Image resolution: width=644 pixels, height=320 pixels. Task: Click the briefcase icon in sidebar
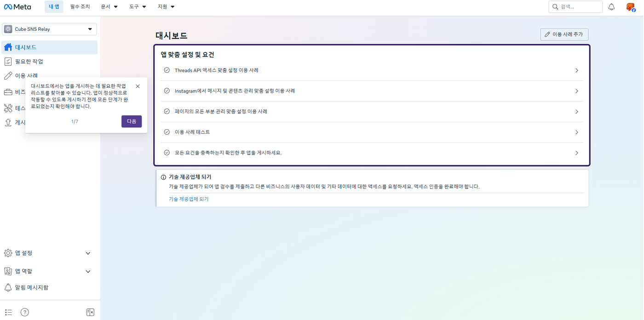[8, 92]
